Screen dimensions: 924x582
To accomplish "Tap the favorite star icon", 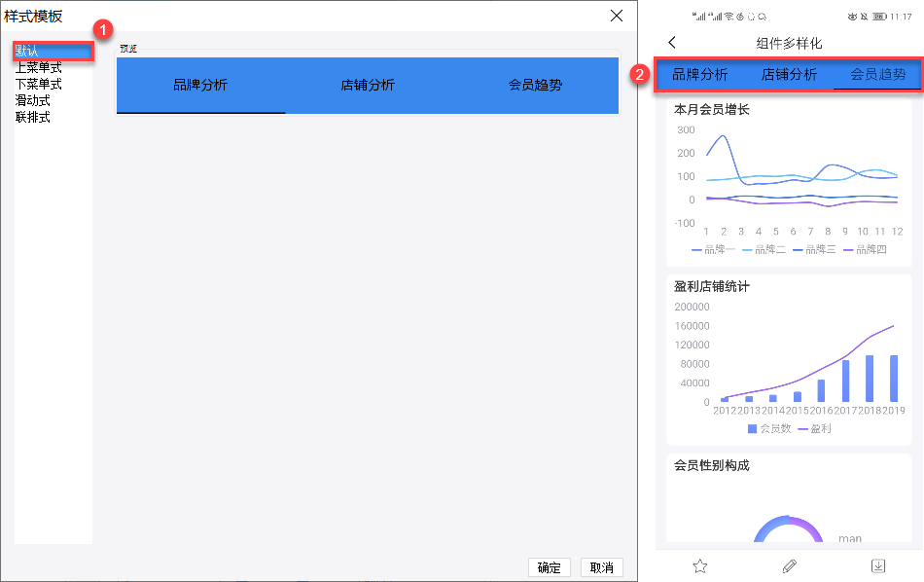I will [700, 566].
